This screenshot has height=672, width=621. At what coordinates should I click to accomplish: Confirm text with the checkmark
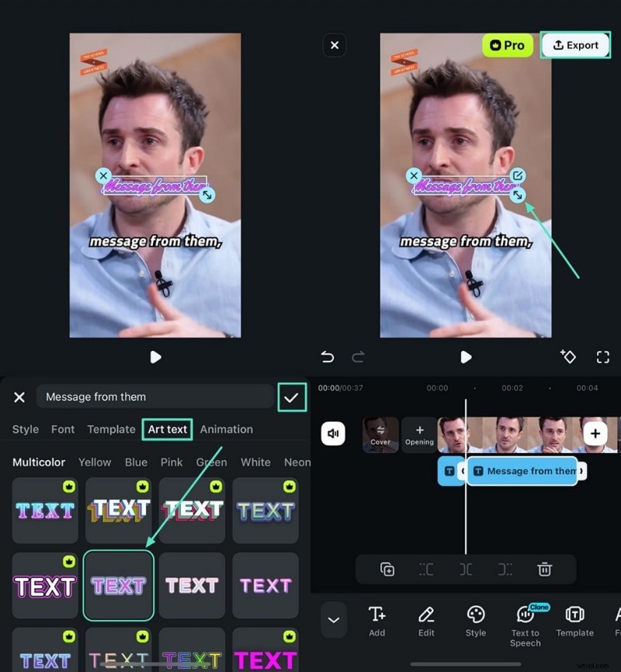(x=291, y=397)
